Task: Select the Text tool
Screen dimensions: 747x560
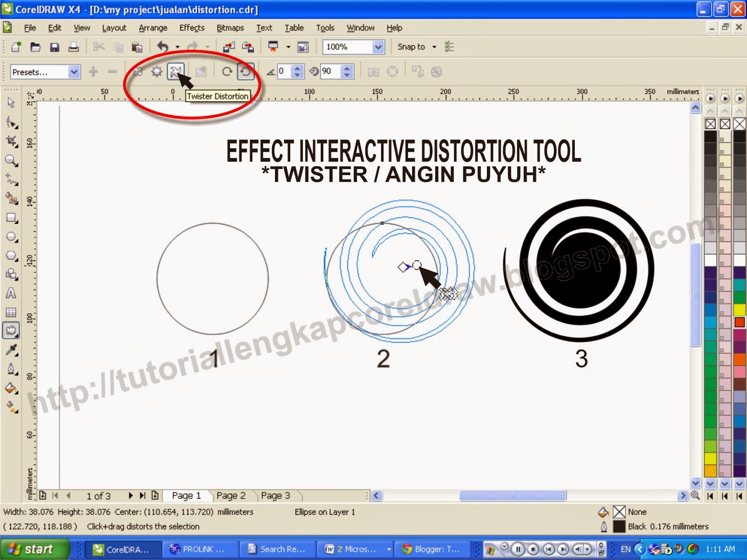Action: [x=10, y=293]
